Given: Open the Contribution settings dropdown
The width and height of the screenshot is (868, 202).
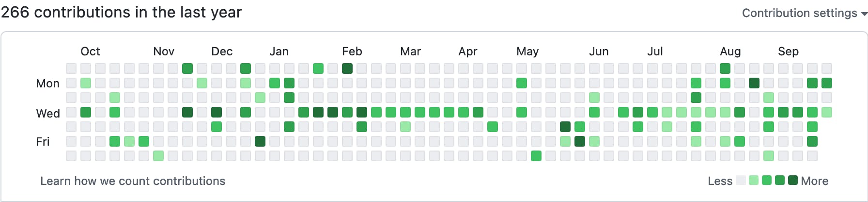Looking at the screenshot, I should pyautogui.click(x=804, y=13).
